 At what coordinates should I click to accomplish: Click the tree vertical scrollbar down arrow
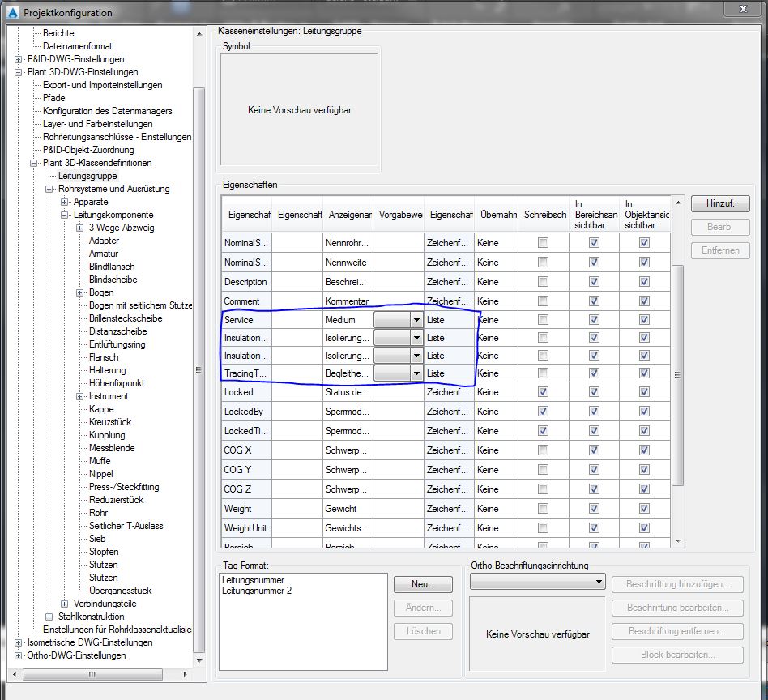coord(199,661)
